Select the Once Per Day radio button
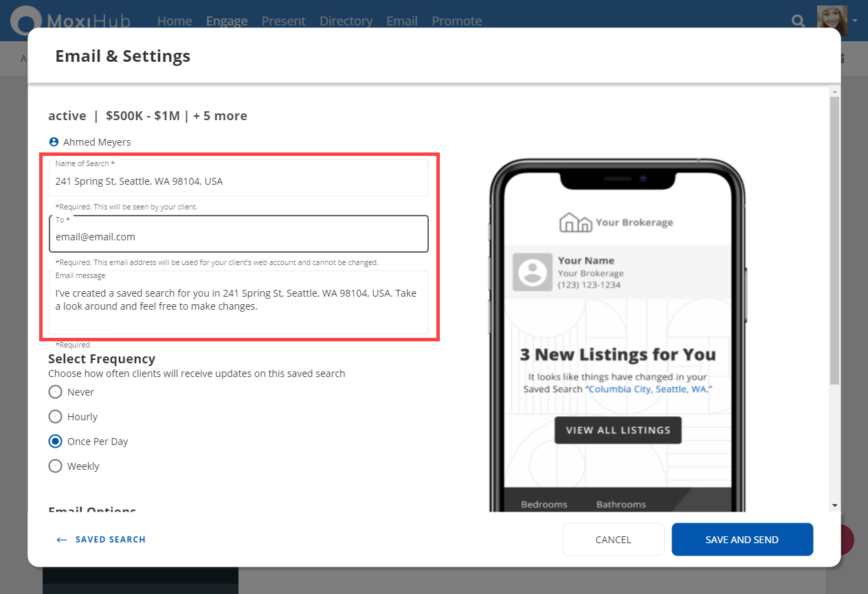The width and height of the screenshot is (868, 594). click(x=56, y=442)
